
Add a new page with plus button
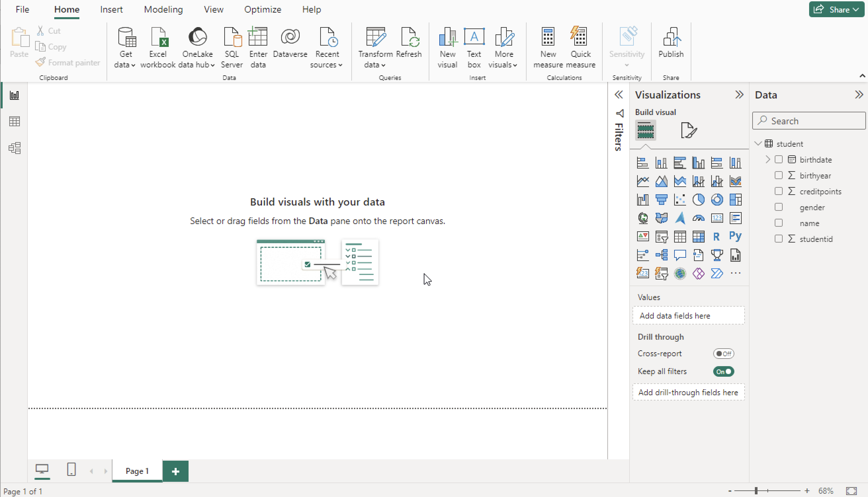(175, 472)
